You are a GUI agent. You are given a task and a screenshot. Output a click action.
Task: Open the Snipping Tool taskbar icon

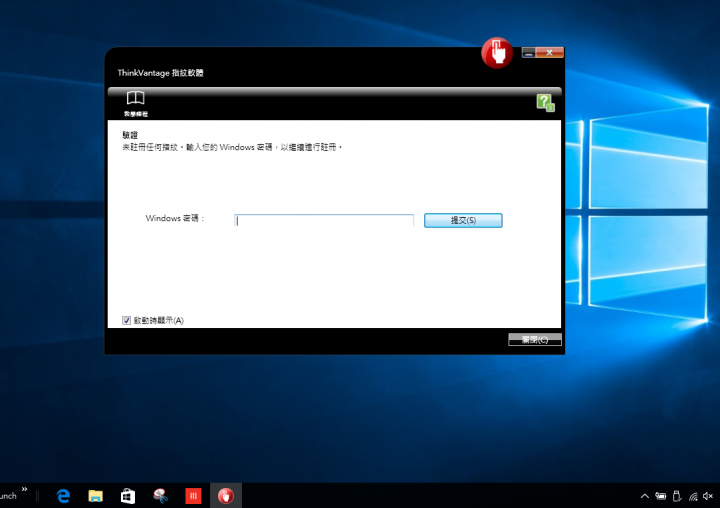pyautogui.click(x=160, y=496)
